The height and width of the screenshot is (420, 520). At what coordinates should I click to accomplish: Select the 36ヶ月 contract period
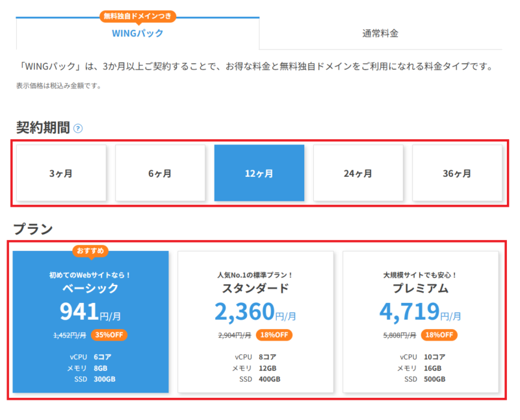pyautogui.click(x=457, y=173)
